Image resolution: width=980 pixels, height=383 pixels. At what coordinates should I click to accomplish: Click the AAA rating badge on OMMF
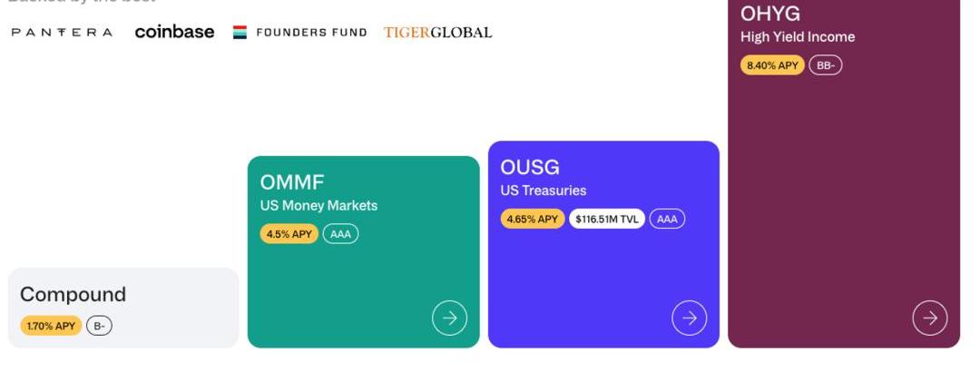click(x=340, y=234)
